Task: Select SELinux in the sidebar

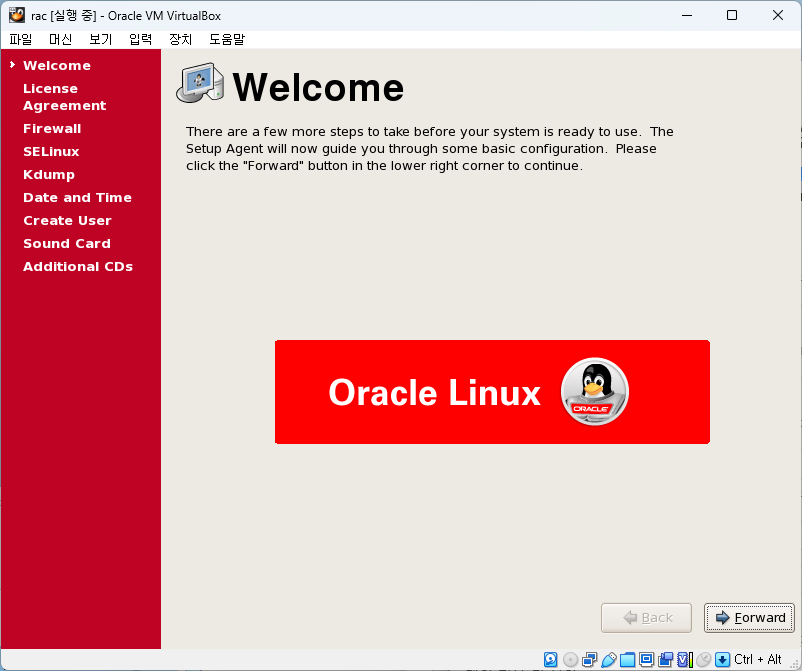Action: pos(51,151)
